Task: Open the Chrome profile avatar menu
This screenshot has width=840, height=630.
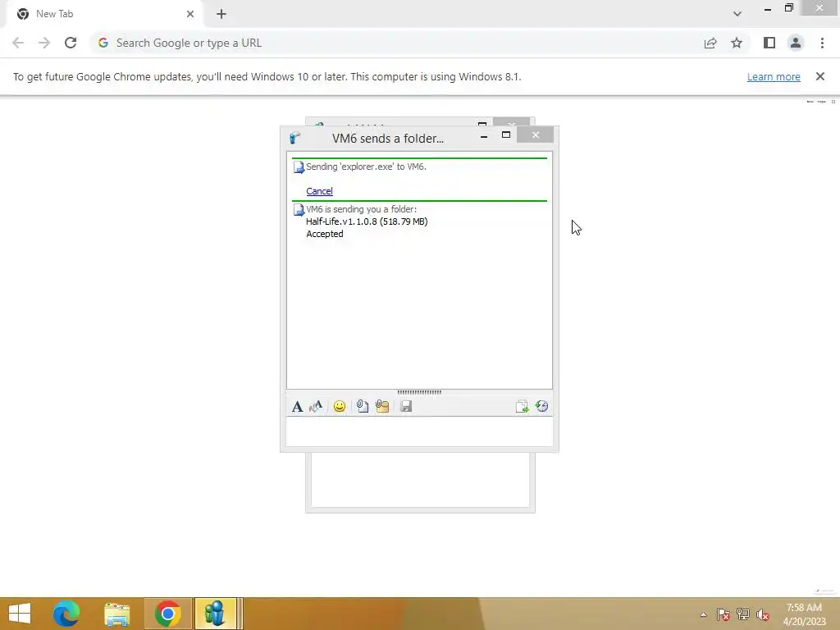Action: click(796, 43)
